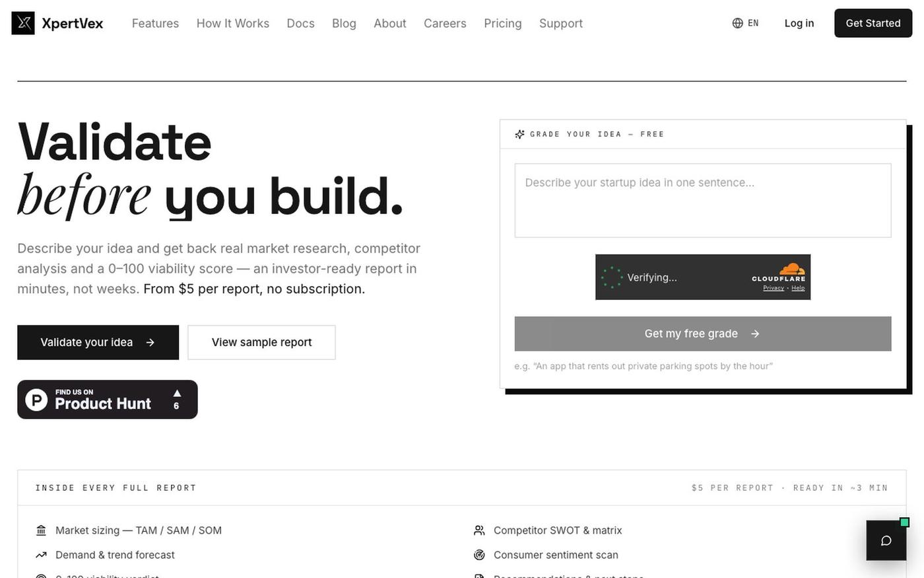The width and height of the screenshot is (924, 578).
Task: Click View sample report
Action: [261, 342]
